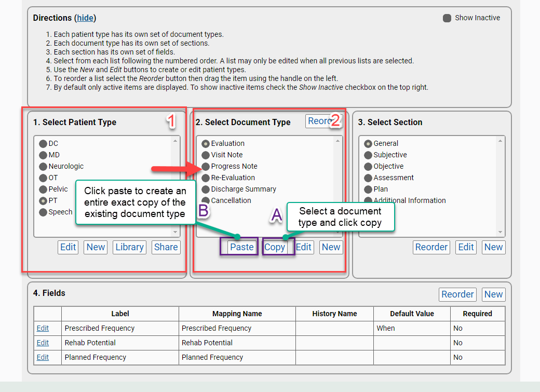Click Prescribed Frequency label cell

click(120, 328)
